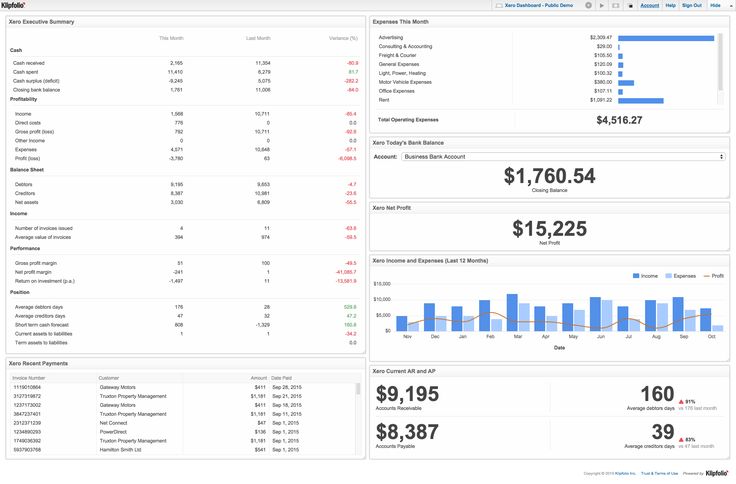
Task: Click the Invoice Number column header
Action: [x=29, y=378]
